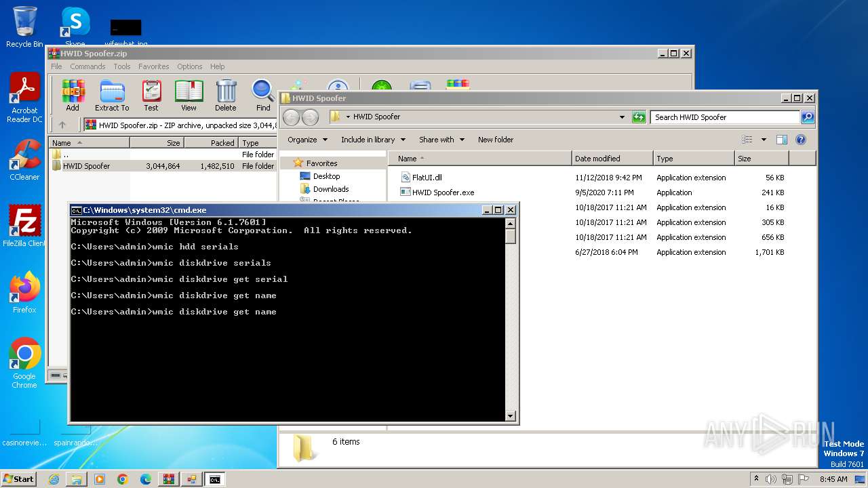Select Desktop in Explorer navigation pane
This screenshot has height=488, width=868.
(x=326, y=176)
